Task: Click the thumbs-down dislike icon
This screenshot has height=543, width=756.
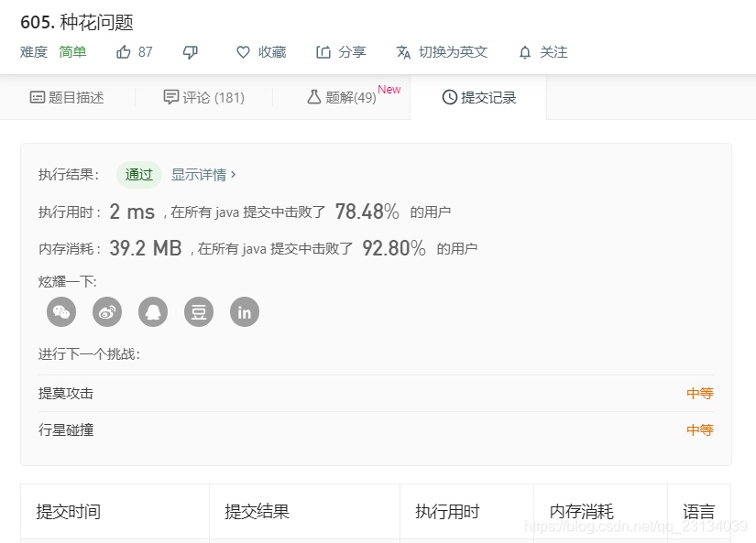Action: click(x=190, y=52)
